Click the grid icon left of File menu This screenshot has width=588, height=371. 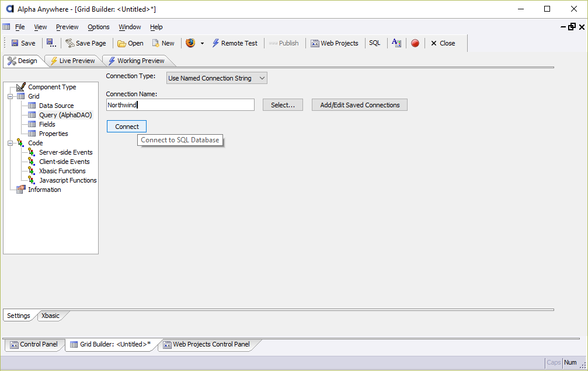coord(6,27)
